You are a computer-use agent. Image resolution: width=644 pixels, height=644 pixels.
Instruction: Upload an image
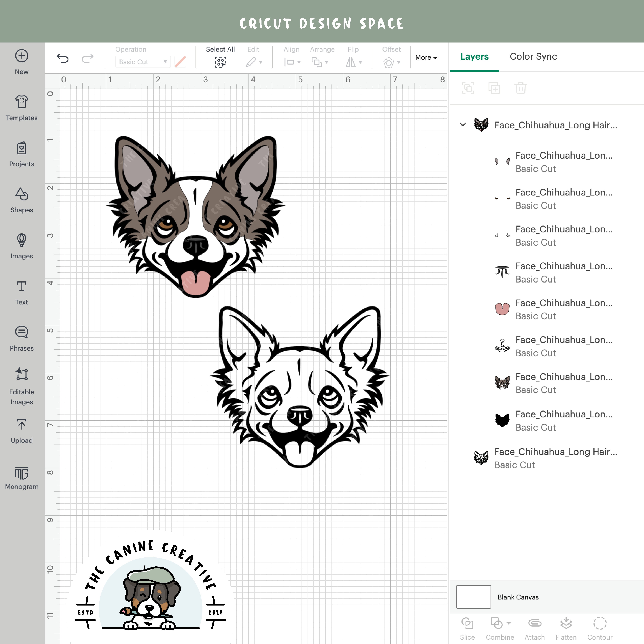(21, 430)
